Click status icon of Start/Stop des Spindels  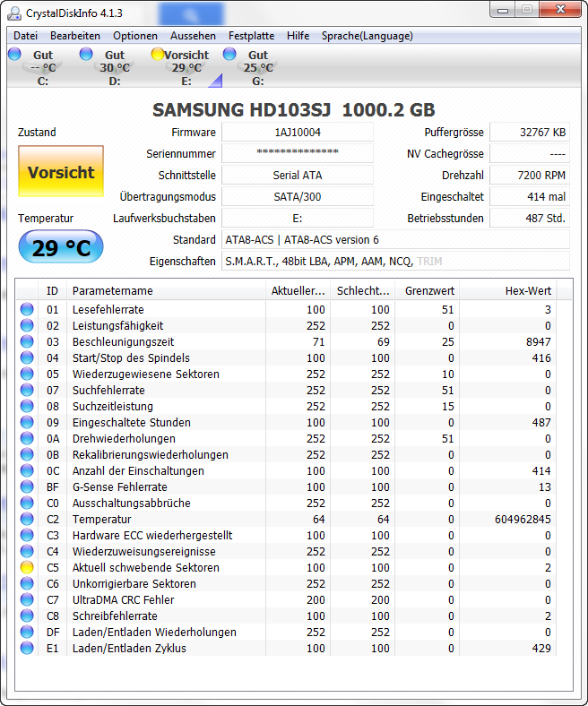click(27, 358)
